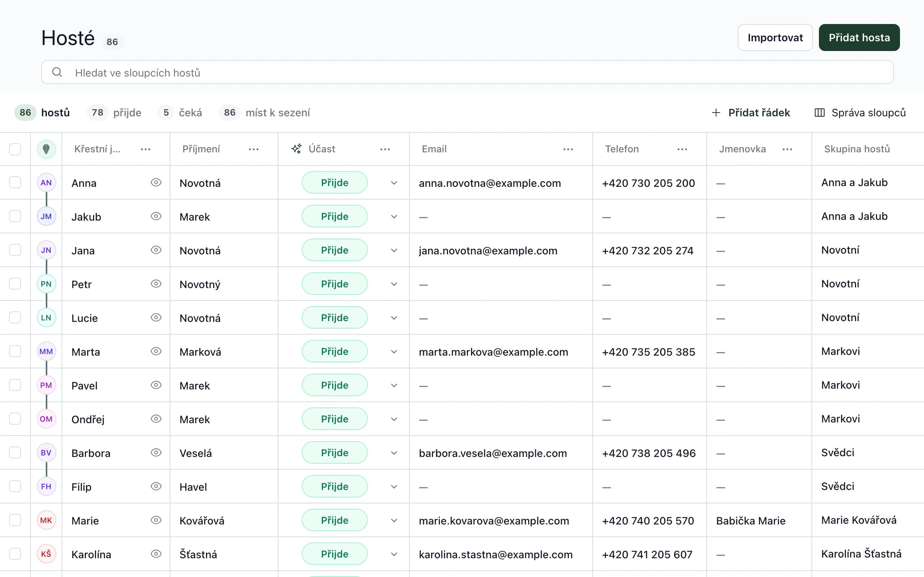Open Správa sloupců column management
Viewport: 924px width, 577px height.
[x=860, y=113]
